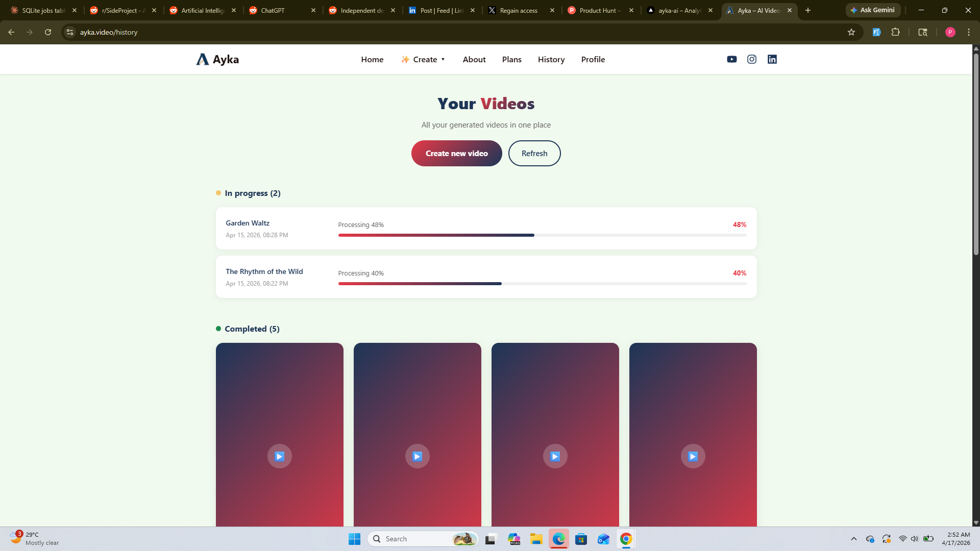Open Ayka's Instagram icon
Viewport: 980px width, 551px height.
752,59
